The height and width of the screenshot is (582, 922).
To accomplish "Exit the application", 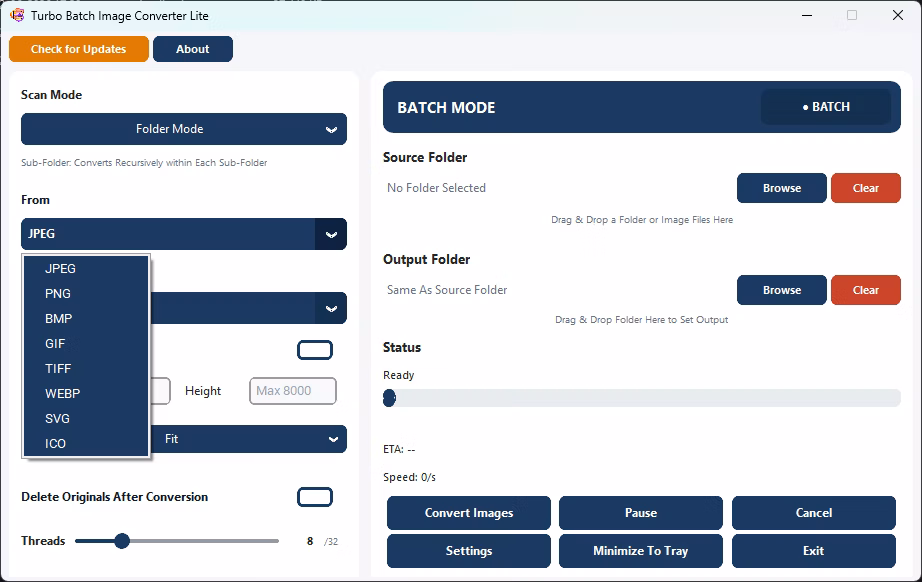I will click(x=814, y=551).
